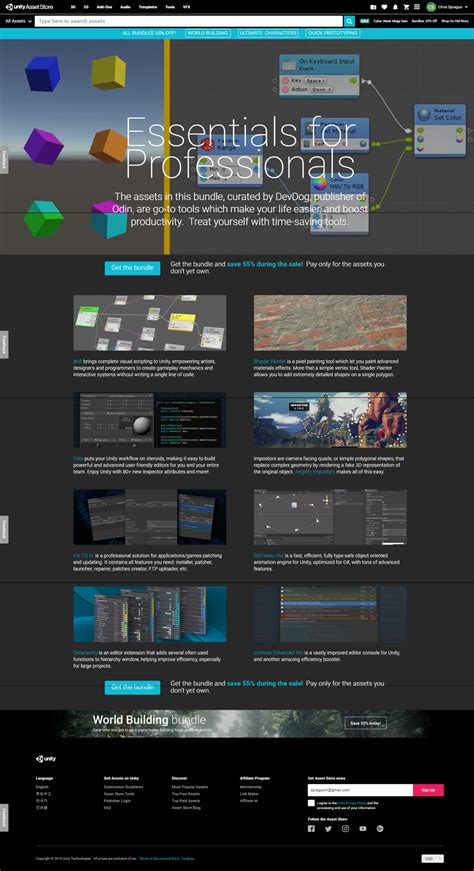474x871 pixels.
Task: Open the QHierarchy product thumbnail
Action: pos(149,614)
